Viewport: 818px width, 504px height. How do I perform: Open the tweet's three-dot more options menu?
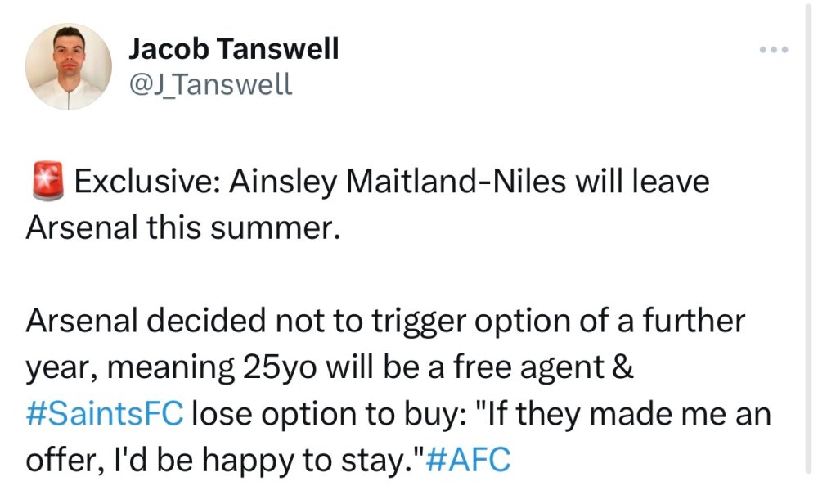coord(772,51)
